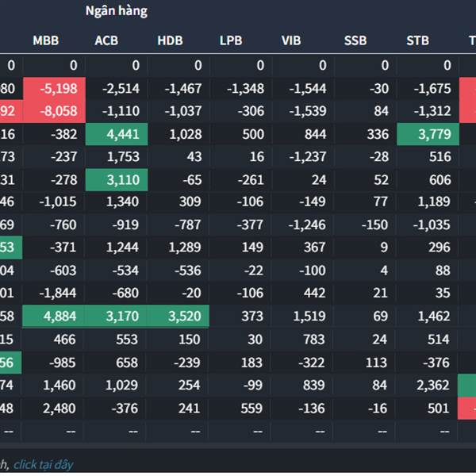This screenshot has width=476, height=476.
Task: Click the -1,312 value under STB
Action: point(432,111)
